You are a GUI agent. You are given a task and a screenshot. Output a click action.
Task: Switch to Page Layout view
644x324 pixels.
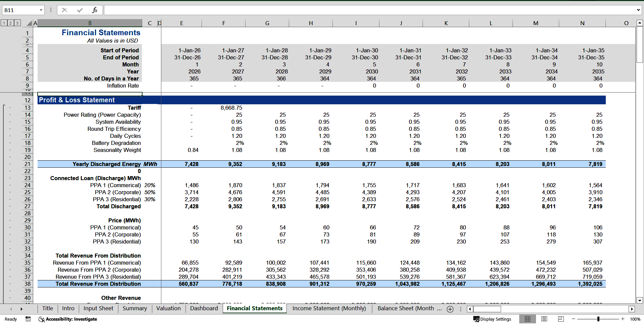(x=544, y=319)
